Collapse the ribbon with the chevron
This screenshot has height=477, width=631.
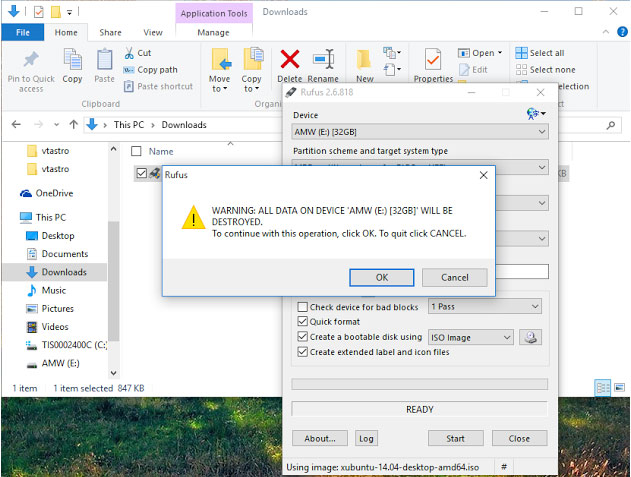click(x=606, y=32)
